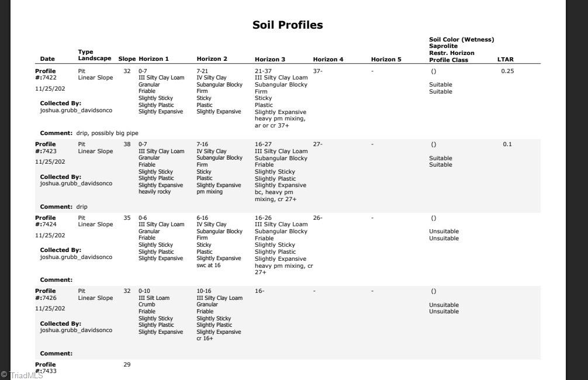Click the Horizon 4 column header
Viewport: 588px width, 380px height.
point(328,60)
